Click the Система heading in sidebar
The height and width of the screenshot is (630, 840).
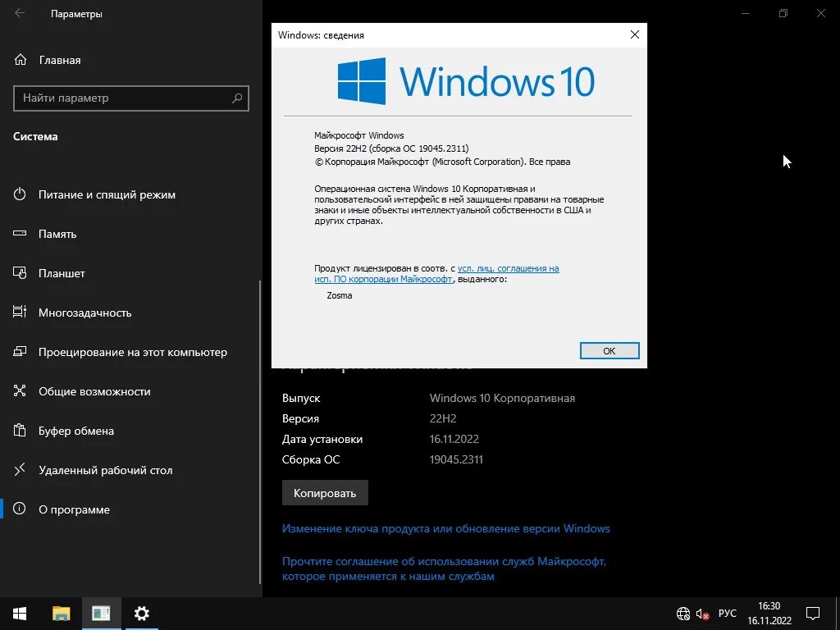[35, 136]
